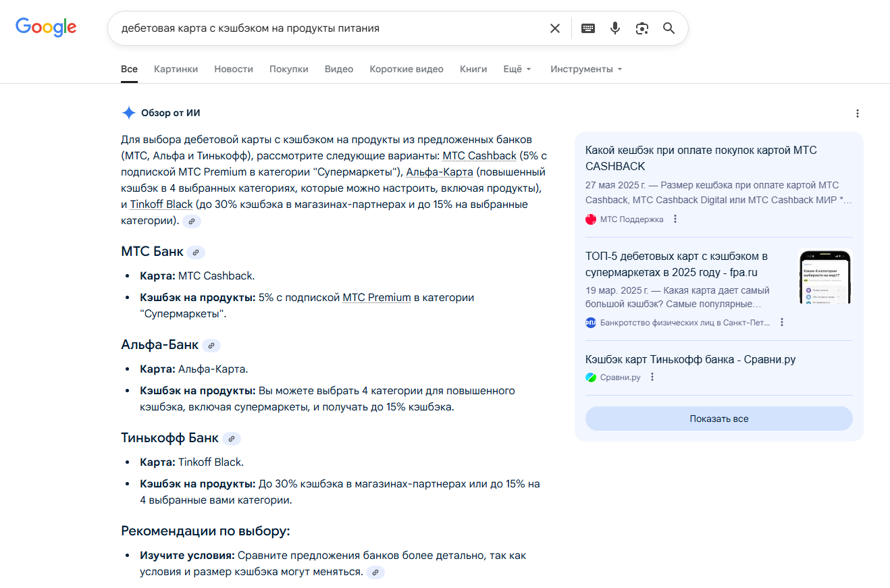This screenshot has height=588, width=890.
Task: Click the Google logo
Action: 46,28
